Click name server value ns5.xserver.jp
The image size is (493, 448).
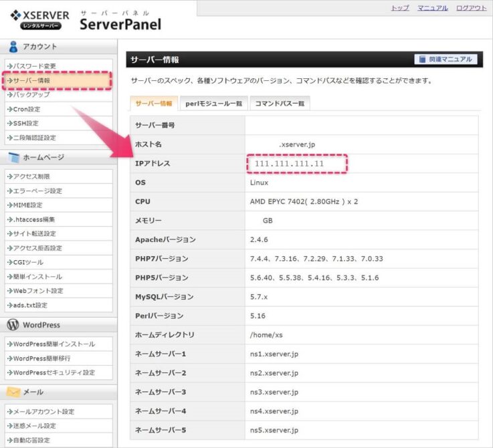point(274,430)
